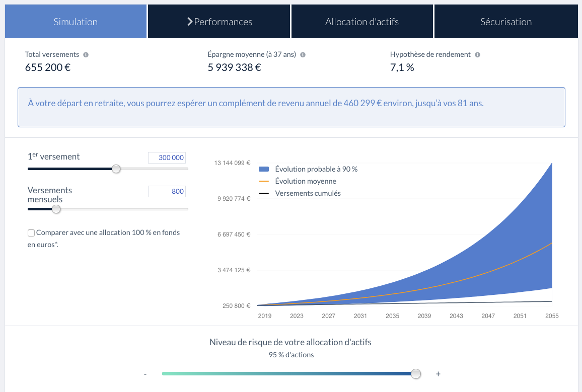
Task: Click the minus sign of risk slider
Action: click(x=145, y=374)
